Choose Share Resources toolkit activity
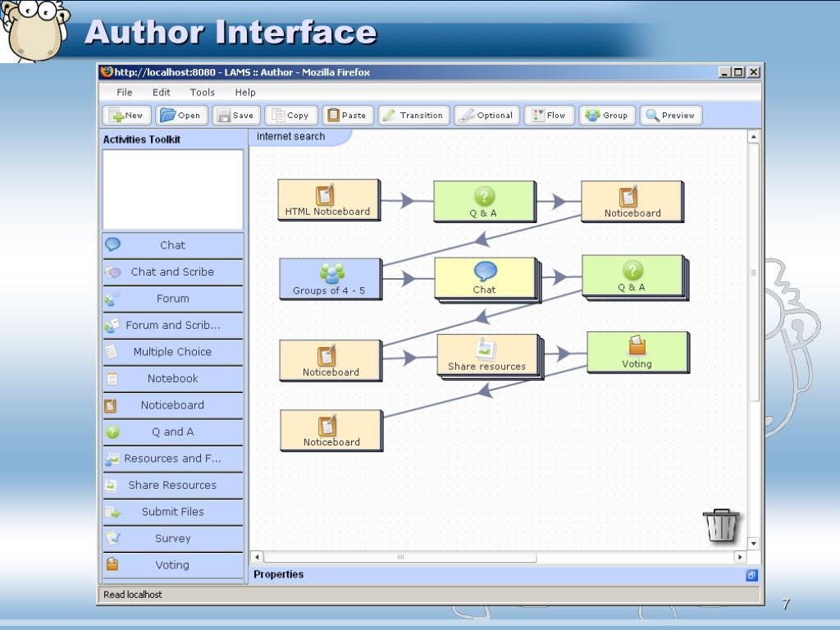This screenshot has width=840, height=630. [x=172, y=486]
